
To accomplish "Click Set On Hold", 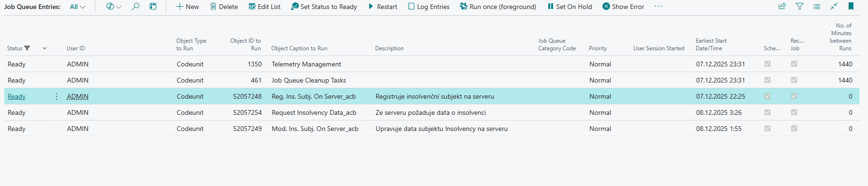I will (570, 7).
